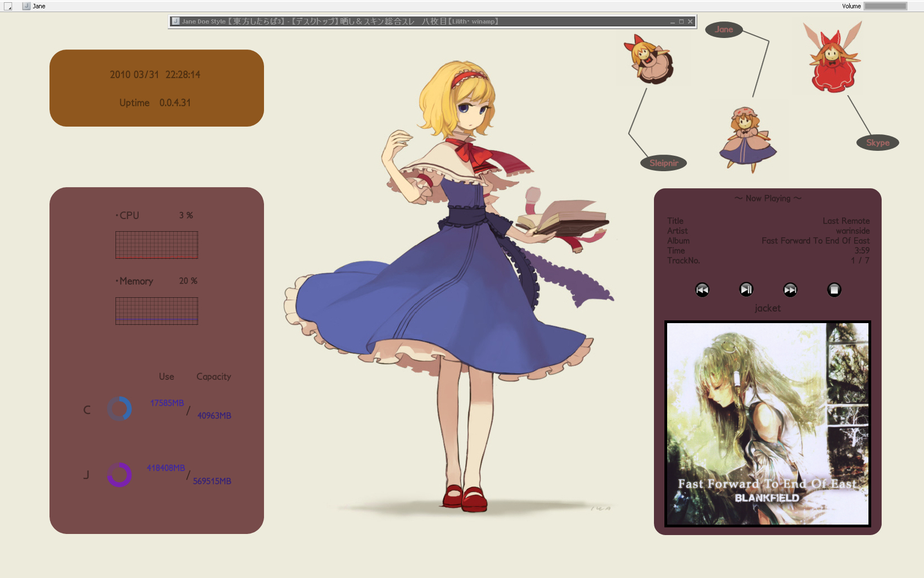The width and height of the screenshot is (924, 578).
Task: Launch Skype from the launcher label
Action: pyautogui.click(x=877, y=143)
